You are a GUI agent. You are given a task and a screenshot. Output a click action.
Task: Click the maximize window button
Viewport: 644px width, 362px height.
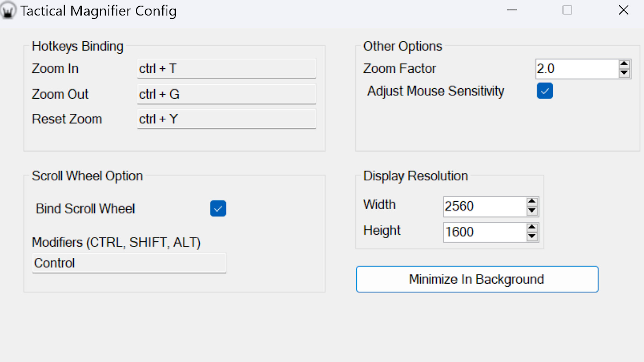[x=567, y=10]
